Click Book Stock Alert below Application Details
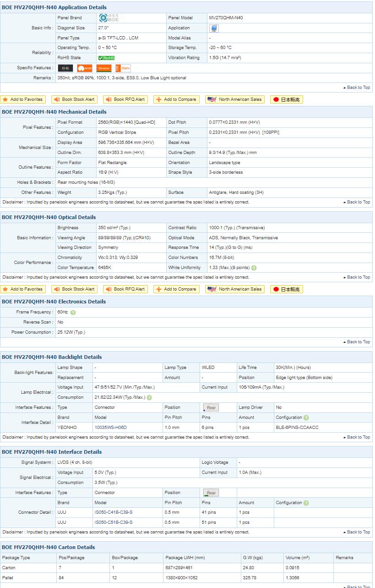Viewport: 375px width, 588px height. point(74,99)
